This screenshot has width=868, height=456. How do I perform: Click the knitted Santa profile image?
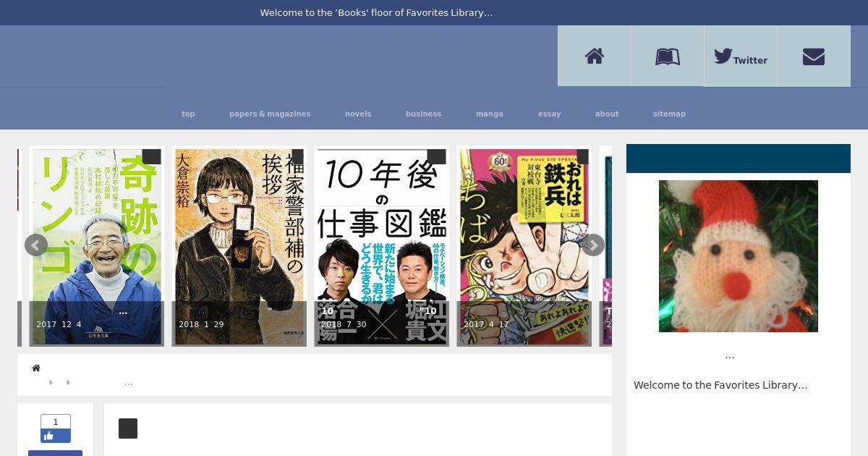click(x=739, y=256)
